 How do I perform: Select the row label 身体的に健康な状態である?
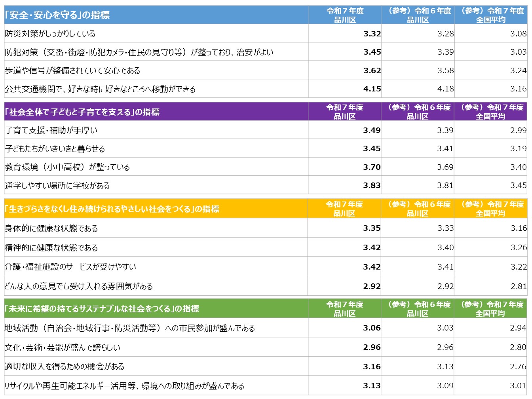click(x=51, y=228)
